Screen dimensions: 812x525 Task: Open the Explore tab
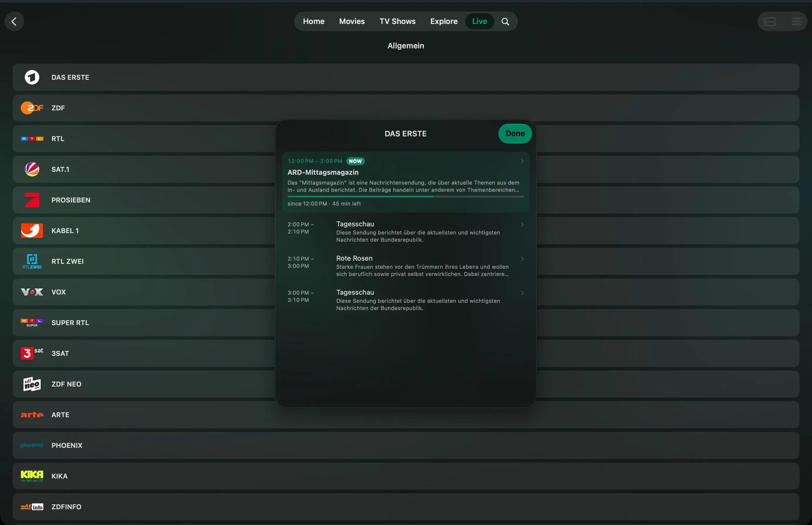pyautogui.click(x=444, y=21)
